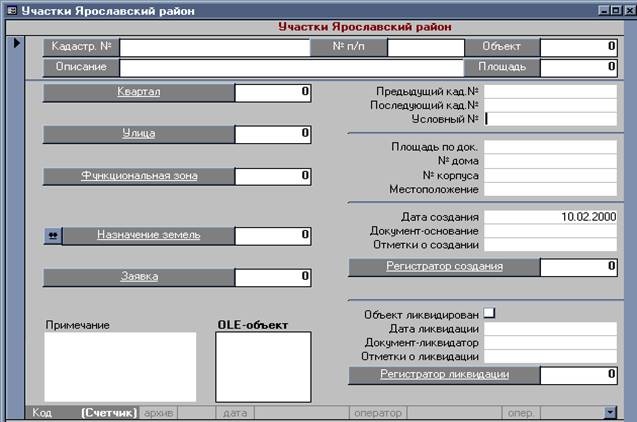The height and width of the screenshot is (422, 637).
Task: Select the record with the arrow selector
Action: (x=17, y=44)
